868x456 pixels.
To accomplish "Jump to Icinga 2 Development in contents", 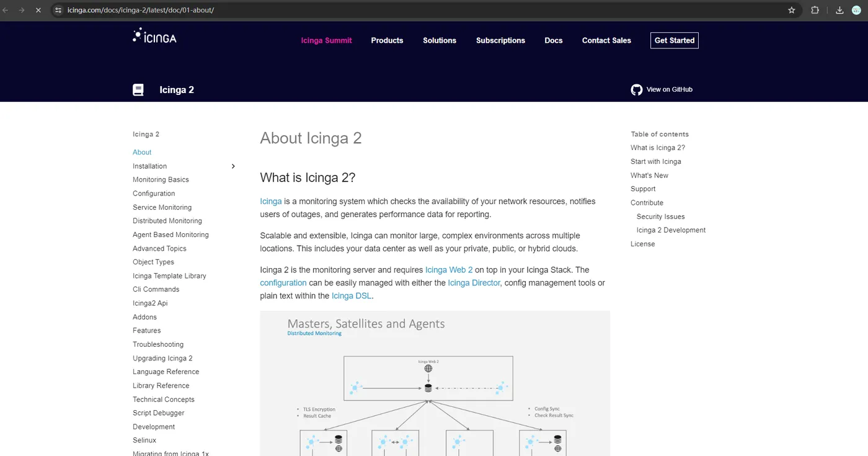I will click(671, 230).
